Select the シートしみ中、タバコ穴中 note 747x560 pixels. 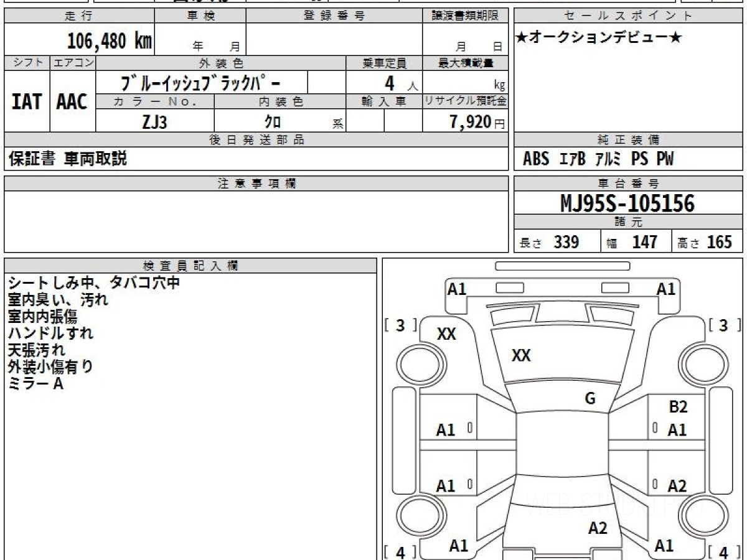coord(94,282)
